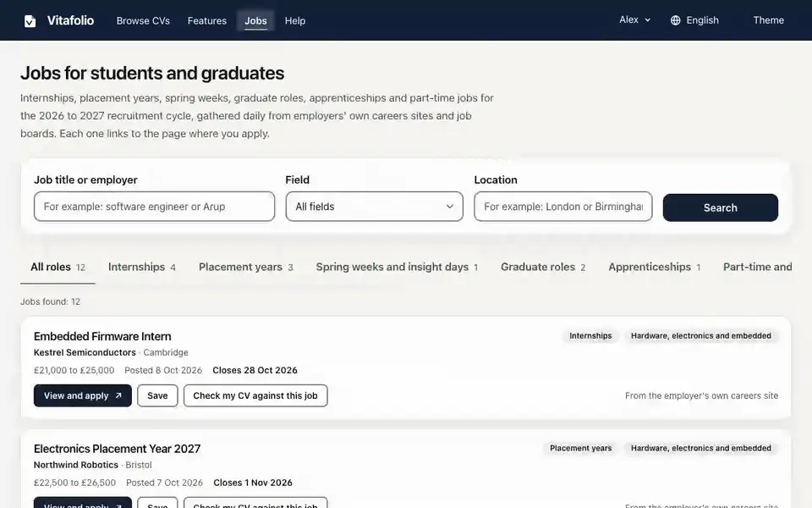Image resolution: width=812 pixels, height=508 pixels.
Task: Click the Vitafolio logo icon
Action: point(30,20)
